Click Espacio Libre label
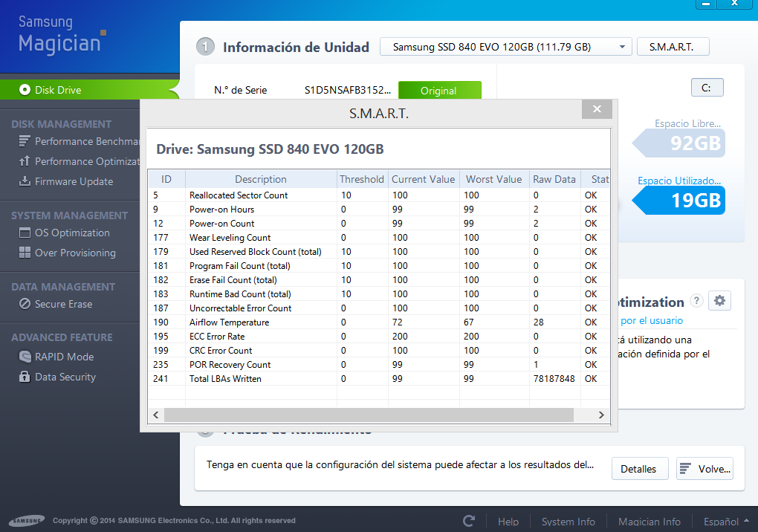The height and width of the screenshot is (532, 758). point(687,123)
